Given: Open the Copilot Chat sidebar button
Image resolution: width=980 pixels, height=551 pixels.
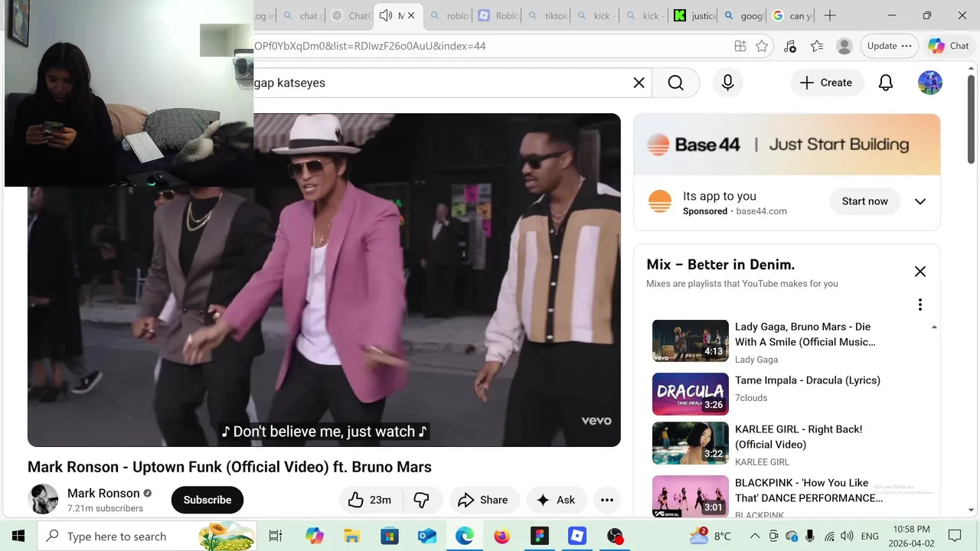Looking at the screenshot, I should [949, 46].
